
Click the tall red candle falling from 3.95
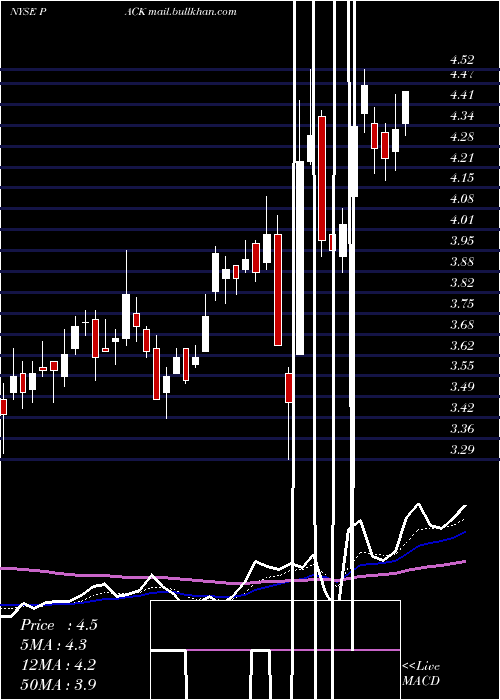click(278, 290)
